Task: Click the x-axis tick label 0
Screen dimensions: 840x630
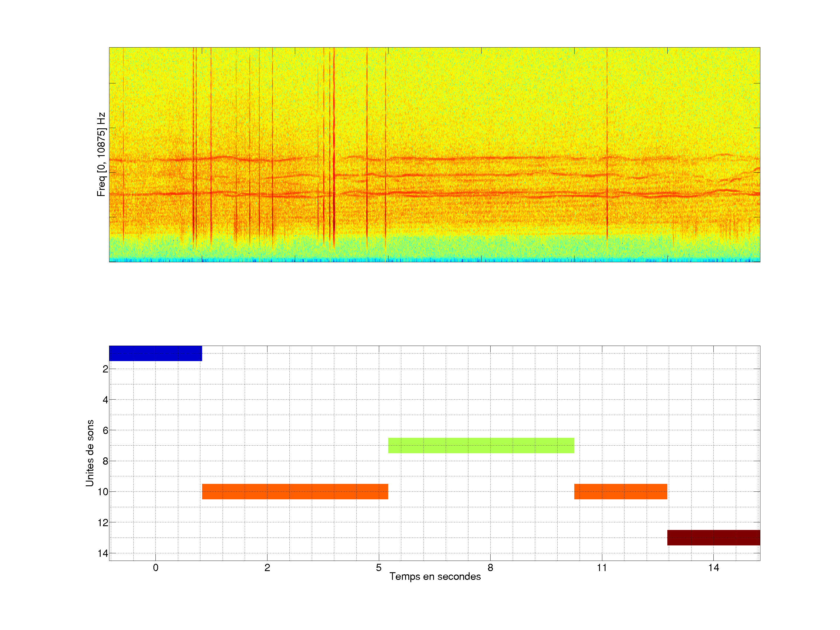Action: [x=156, y=568]
